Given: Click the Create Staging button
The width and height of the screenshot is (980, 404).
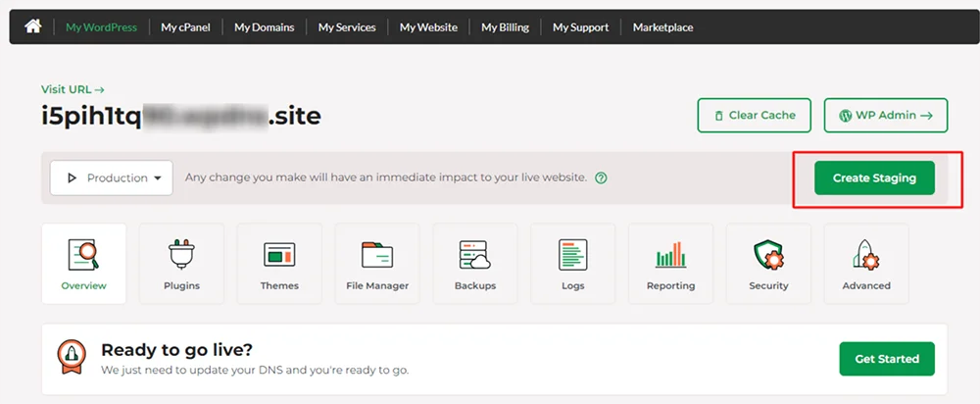Looking at the screenshot, I should (x=874, y=177).
